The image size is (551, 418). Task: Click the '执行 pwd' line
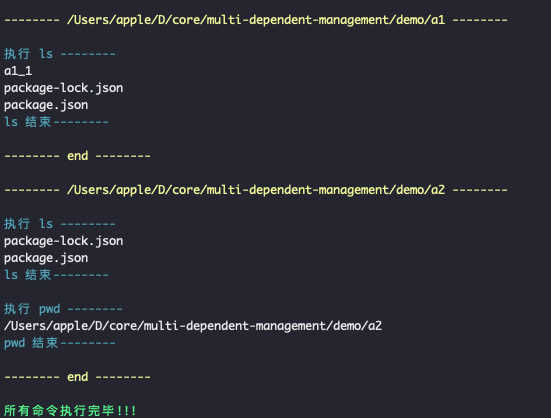click(63, 309)
